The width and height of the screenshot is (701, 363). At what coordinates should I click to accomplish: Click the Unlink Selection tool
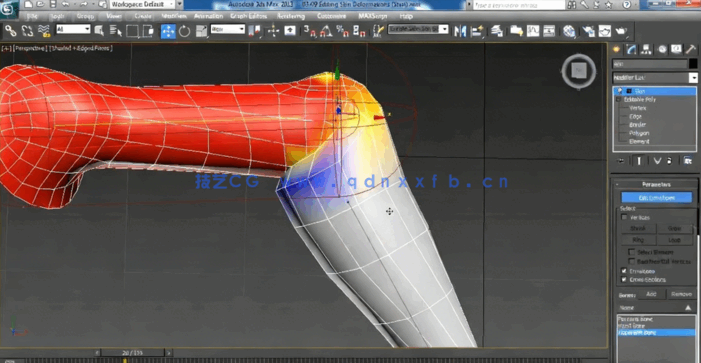tap(27, 30)
